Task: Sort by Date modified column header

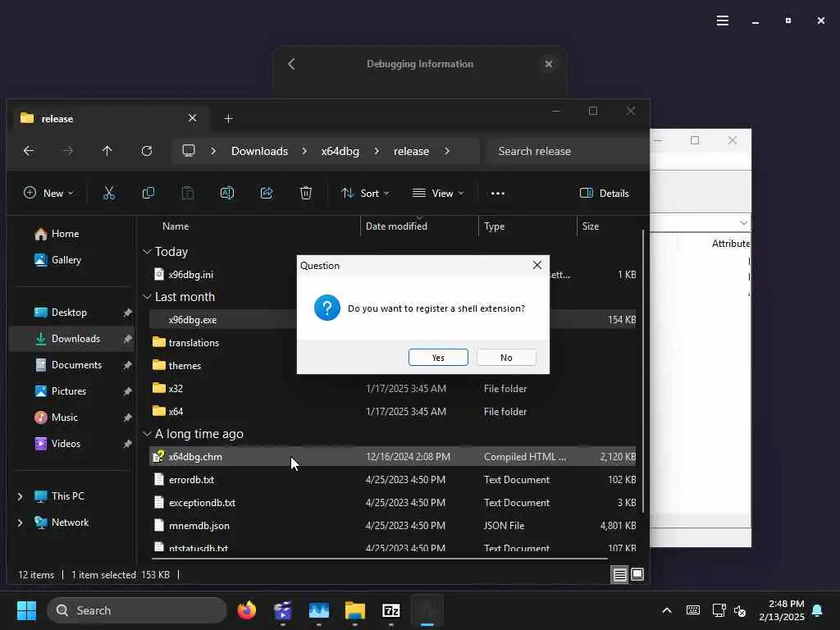Action: pos(396,226)
